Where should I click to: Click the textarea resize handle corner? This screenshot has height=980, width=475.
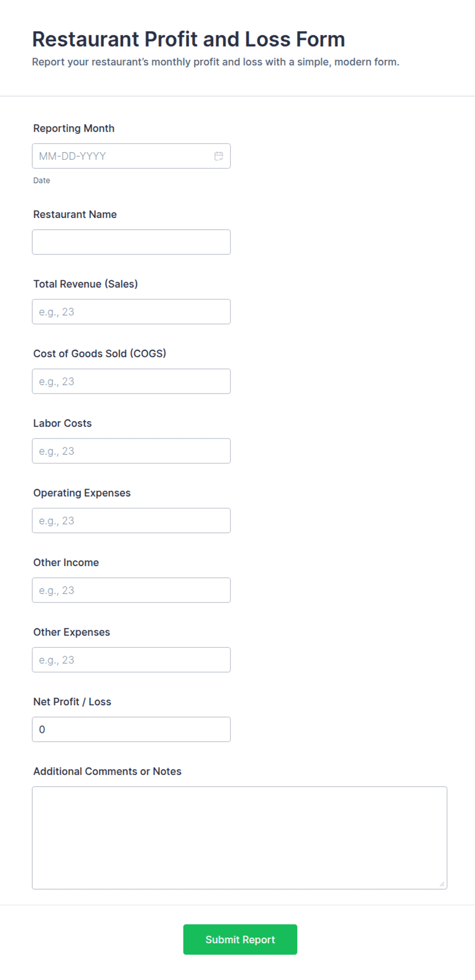click(x=442, y=884)
